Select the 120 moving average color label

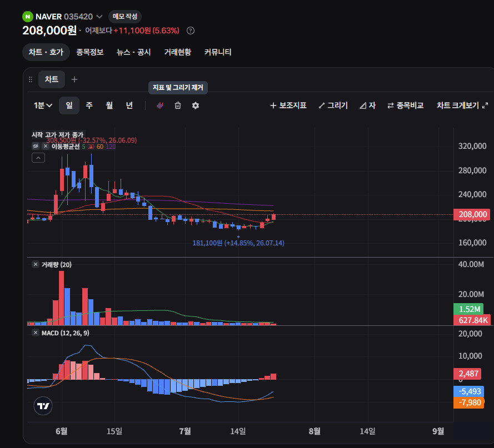tap(111, 147)
